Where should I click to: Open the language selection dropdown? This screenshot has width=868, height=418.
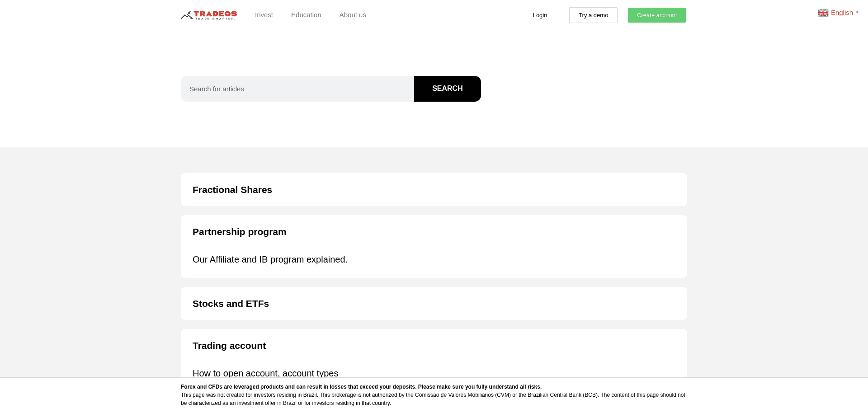(839, 12)
